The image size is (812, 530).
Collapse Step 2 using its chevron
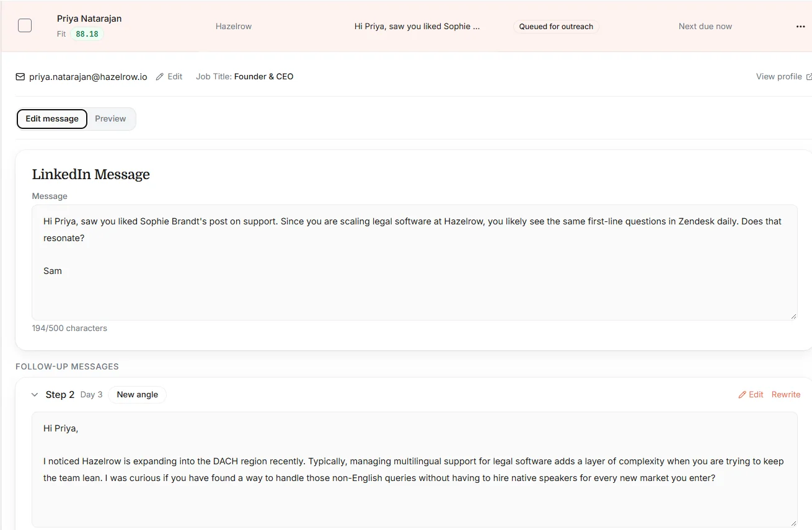[x=35, y=395]
